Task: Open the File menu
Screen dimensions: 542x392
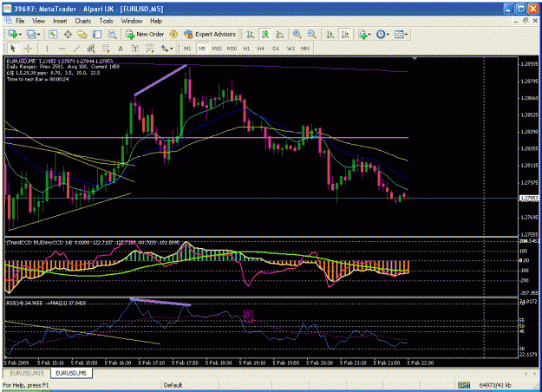Action: tap(20, 21)
